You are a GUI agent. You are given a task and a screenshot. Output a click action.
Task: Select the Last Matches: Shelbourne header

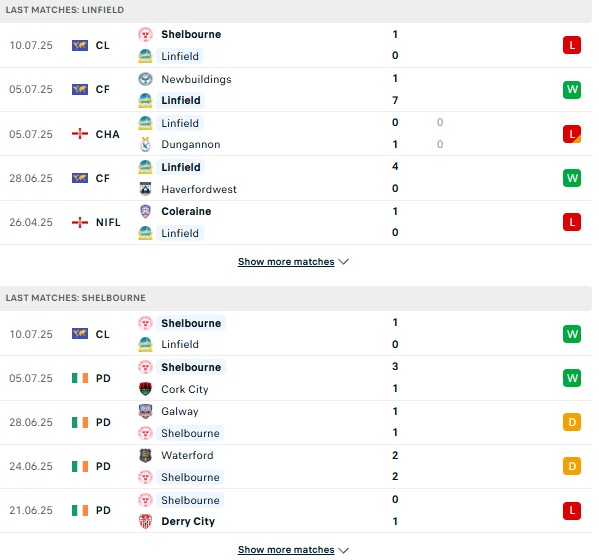[x=296, y=298]
